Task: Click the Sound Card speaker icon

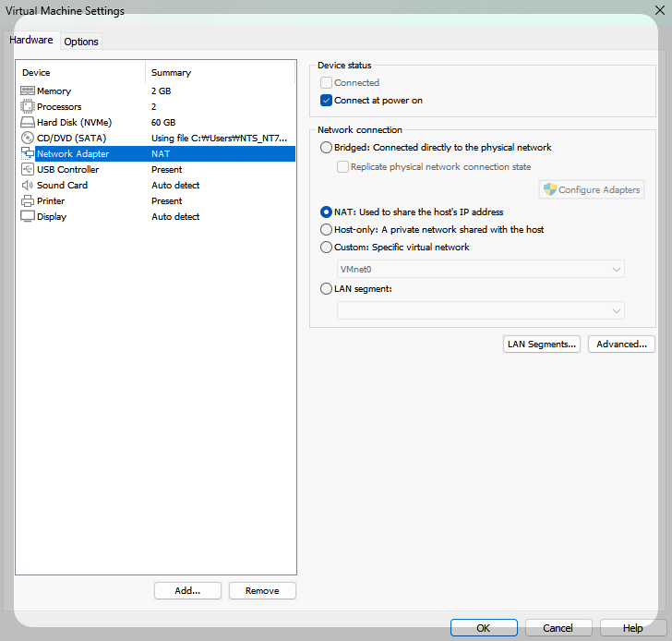Action: coord(28,185)
